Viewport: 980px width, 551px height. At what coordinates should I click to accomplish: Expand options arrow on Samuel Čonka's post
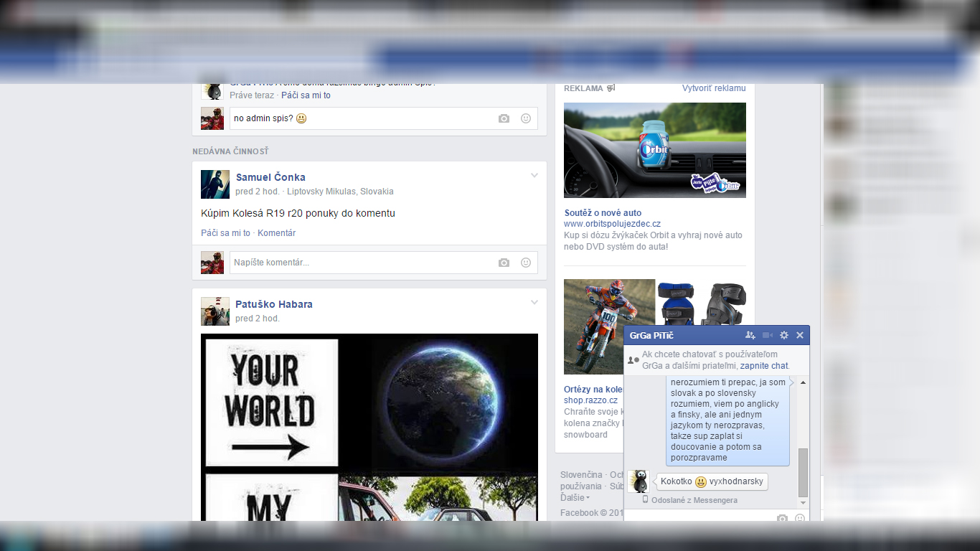click(534, 176)
